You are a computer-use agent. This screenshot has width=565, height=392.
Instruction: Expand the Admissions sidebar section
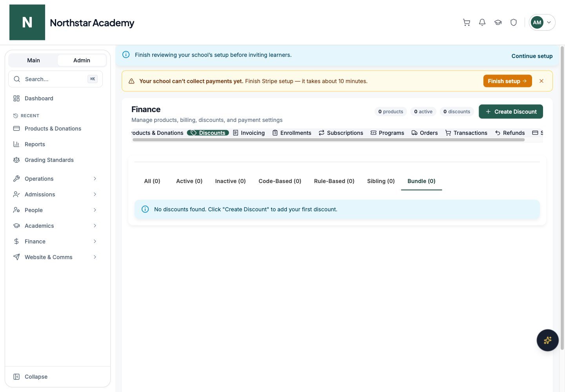55,194
